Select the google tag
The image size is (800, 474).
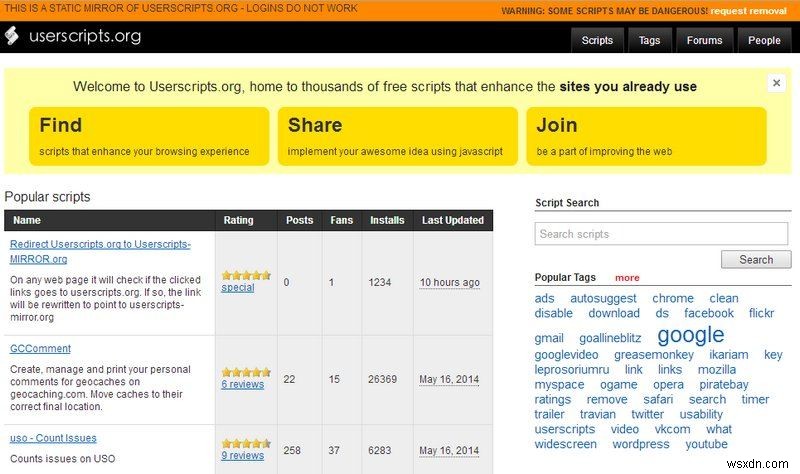coord(690,334)
